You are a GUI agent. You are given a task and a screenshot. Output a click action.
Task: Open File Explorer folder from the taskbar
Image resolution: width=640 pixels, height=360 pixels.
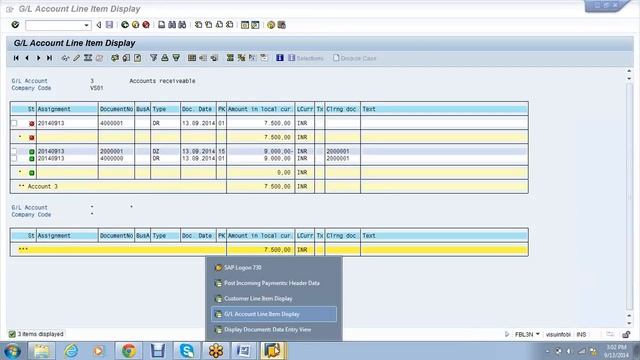[42, 351]
